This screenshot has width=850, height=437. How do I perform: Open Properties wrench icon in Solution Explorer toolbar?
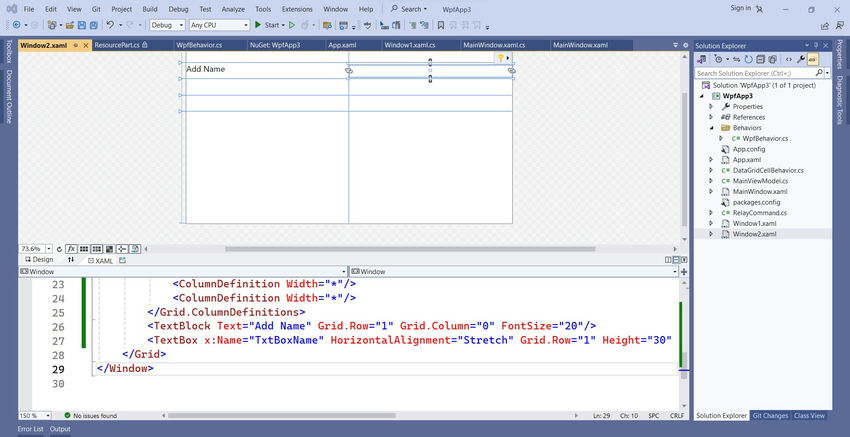(x=801, y=60)
